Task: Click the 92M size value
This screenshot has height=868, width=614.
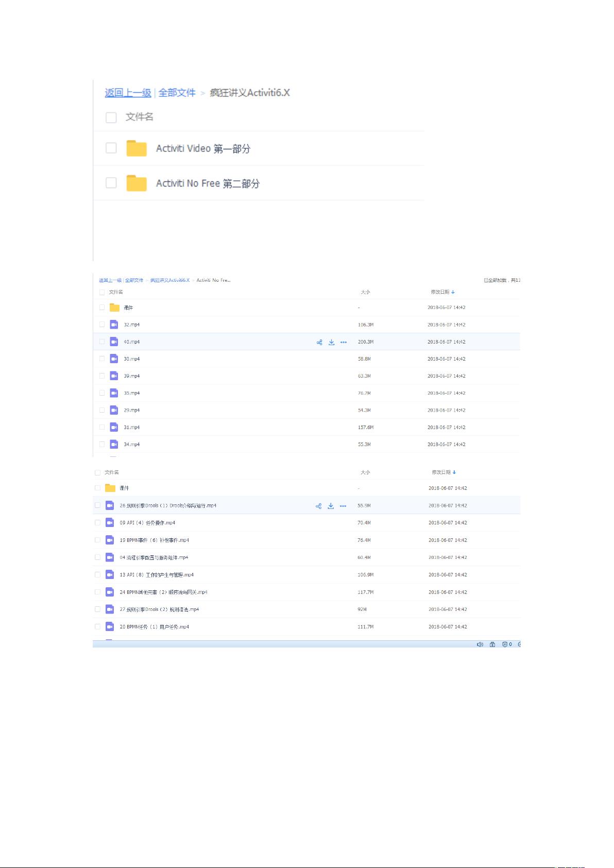Action: click(362, 609)
